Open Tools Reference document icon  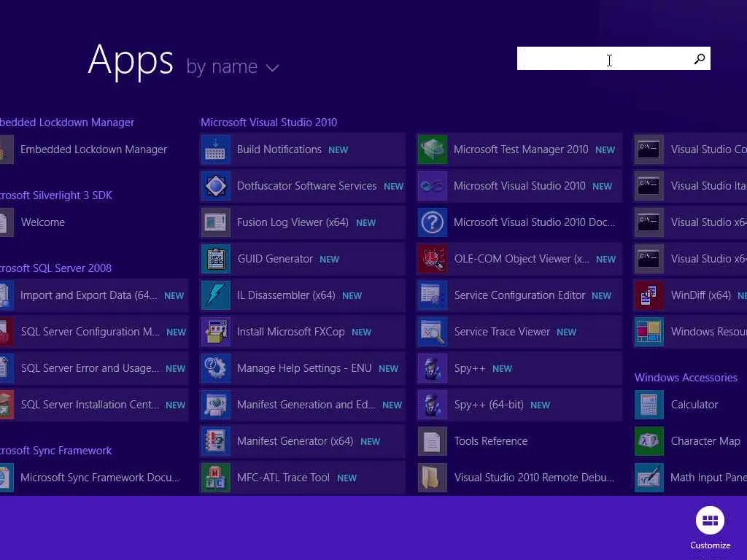433,441
